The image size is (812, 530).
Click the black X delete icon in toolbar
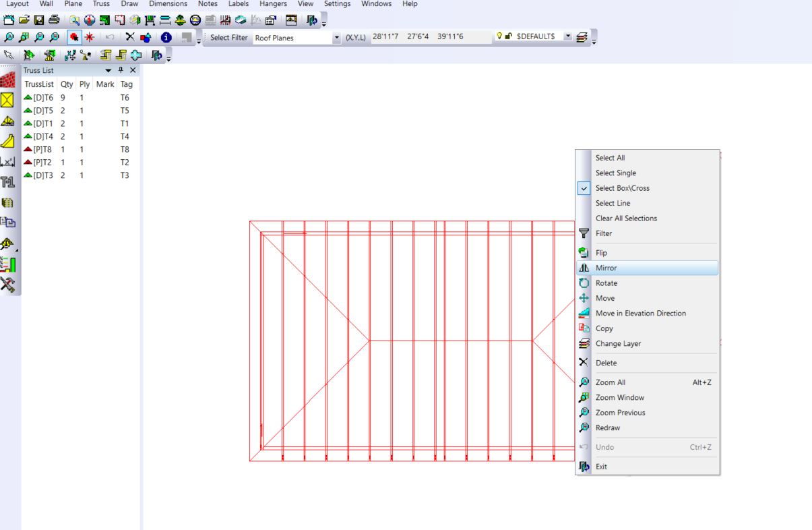(131, 38)
